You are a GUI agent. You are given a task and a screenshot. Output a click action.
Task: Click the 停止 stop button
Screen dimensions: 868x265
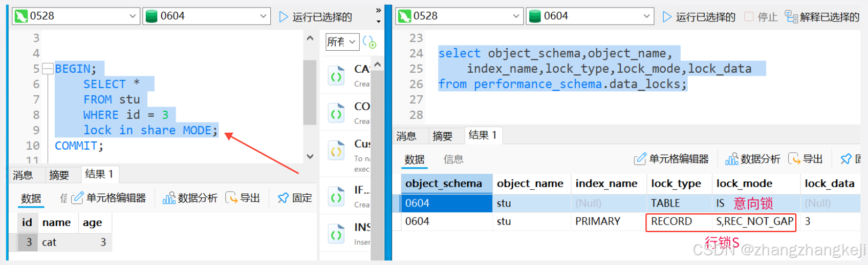click(x=761, y=17)
